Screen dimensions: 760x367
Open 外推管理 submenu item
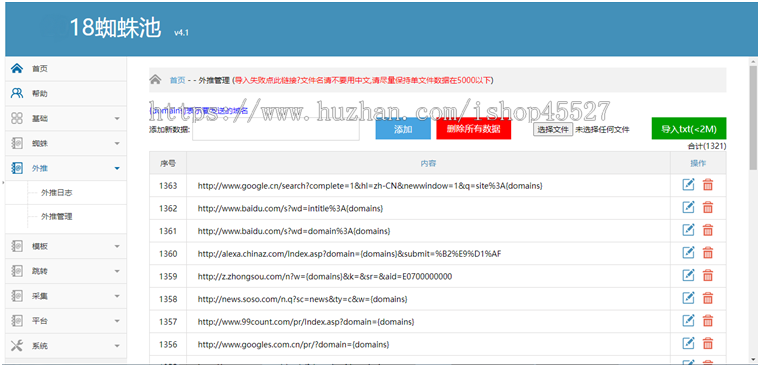click(x=57, y=217)
